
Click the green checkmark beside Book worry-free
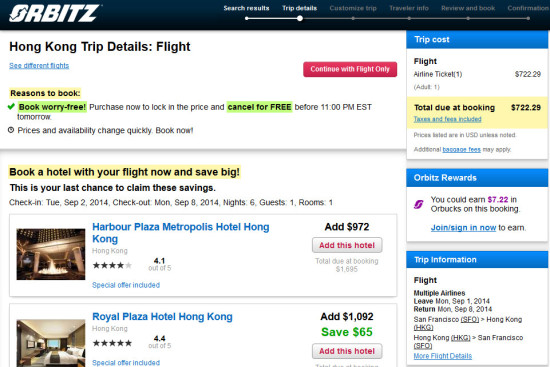11,107
